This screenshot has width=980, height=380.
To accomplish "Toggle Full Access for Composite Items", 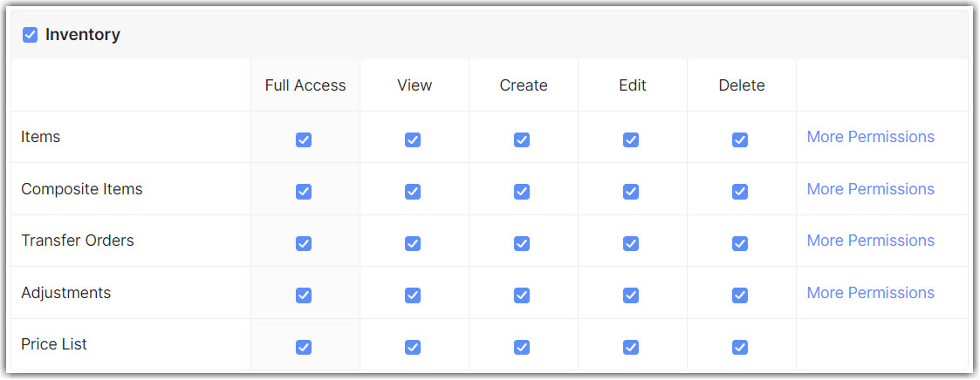I will (x=304, y=192).
